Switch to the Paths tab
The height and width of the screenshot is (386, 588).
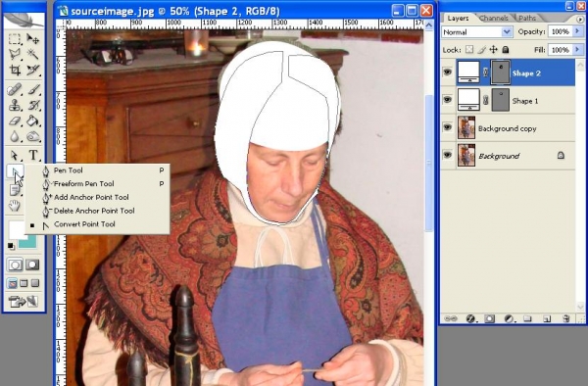pyautogui.click(x=527, y=18)
